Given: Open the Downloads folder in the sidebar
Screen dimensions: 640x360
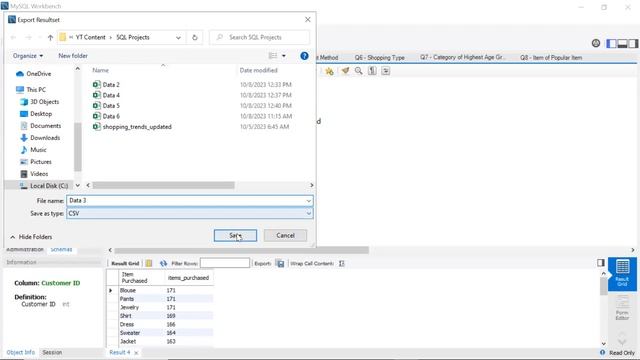Looking at the screenshot, I should point(40,138).
